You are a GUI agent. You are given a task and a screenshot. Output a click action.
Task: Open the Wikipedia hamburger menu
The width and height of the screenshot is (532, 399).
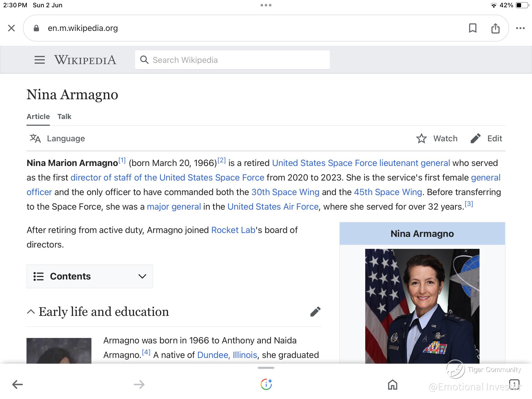39,60
